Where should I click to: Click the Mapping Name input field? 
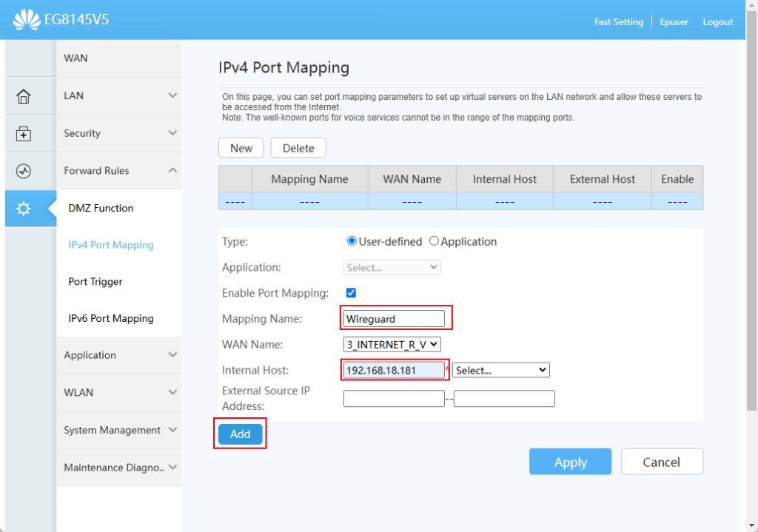click(394, 319)
